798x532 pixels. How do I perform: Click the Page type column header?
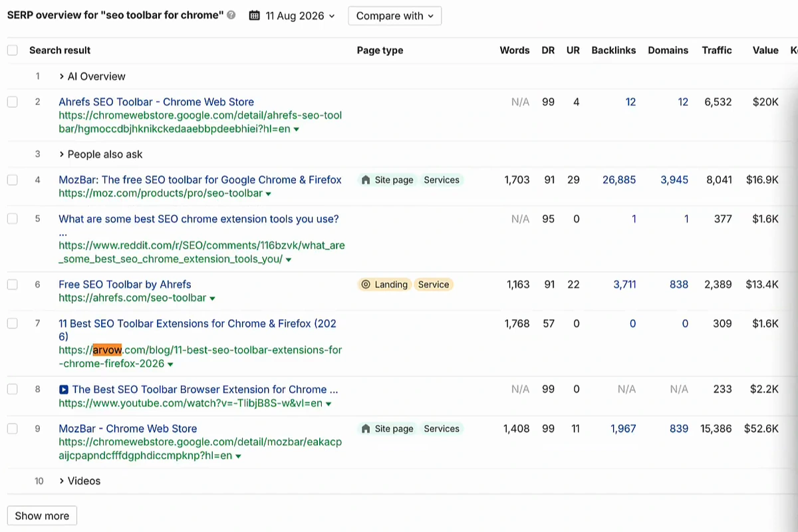pyautogui.click(x=380, y=51)
